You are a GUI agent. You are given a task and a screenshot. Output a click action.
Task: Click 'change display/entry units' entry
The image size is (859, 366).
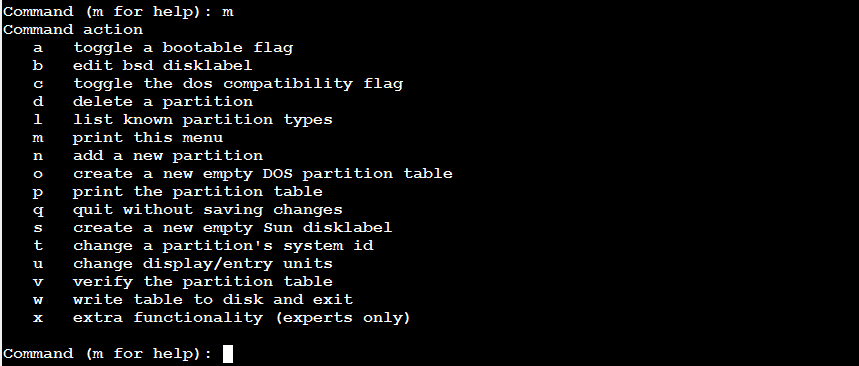203,264
